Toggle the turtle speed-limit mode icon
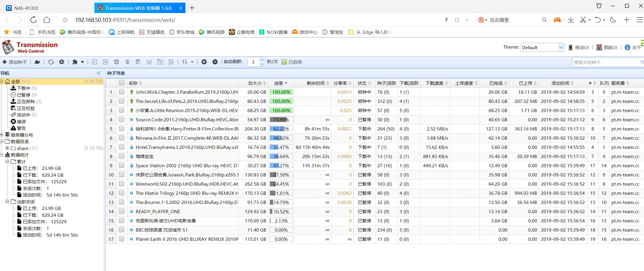 (x=37, y=62)
